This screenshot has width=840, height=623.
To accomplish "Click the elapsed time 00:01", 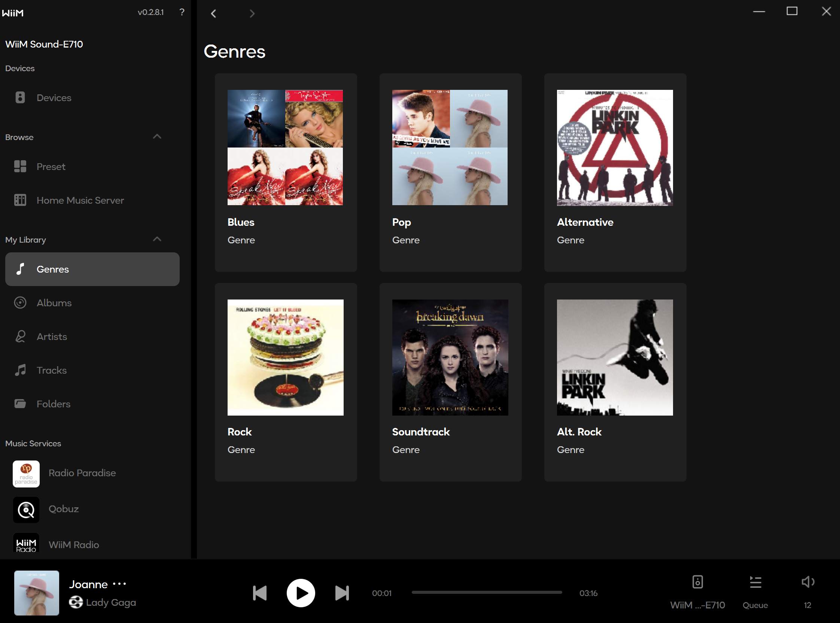I will [381, 593].
